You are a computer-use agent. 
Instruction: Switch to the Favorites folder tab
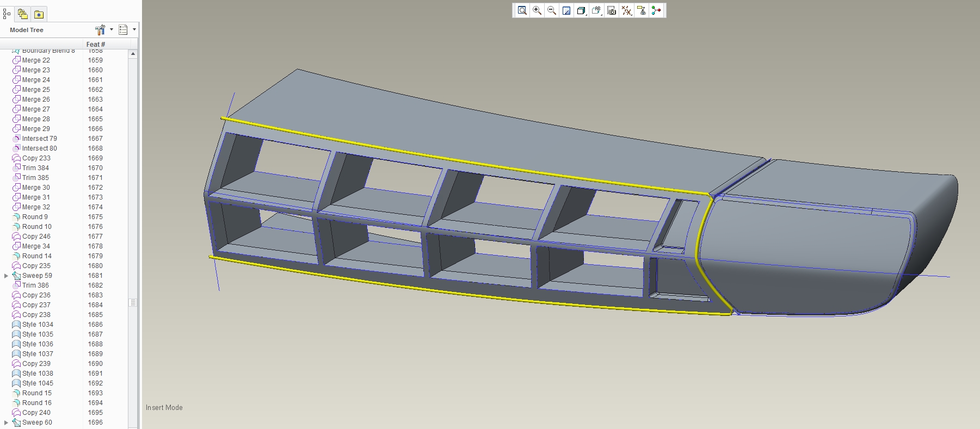pos(39,15)
